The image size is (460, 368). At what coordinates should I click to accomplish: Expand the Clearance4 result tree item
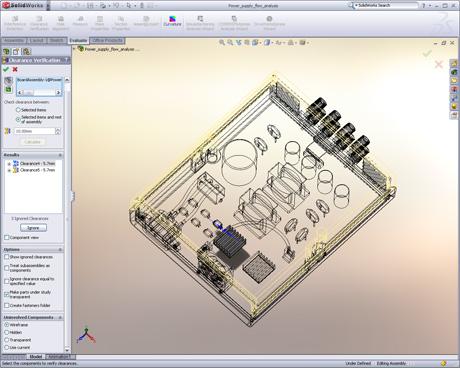click(x=9, y=164)
